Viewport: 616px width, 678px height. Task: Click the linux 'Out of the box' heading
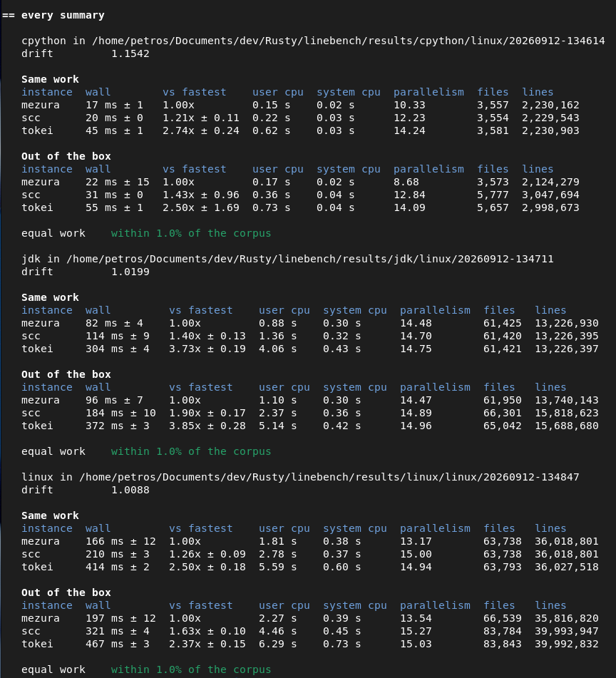(x=66, y=592)
